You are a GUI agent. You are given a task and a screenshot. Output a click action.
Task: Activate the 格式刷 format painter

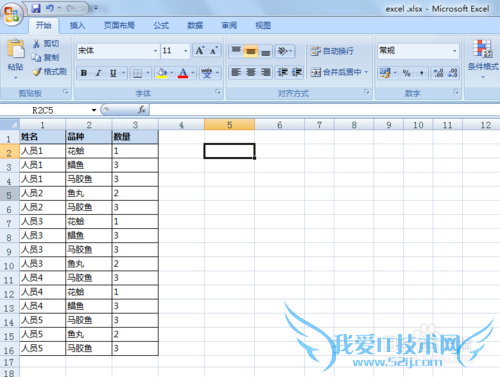pos(50,72)
